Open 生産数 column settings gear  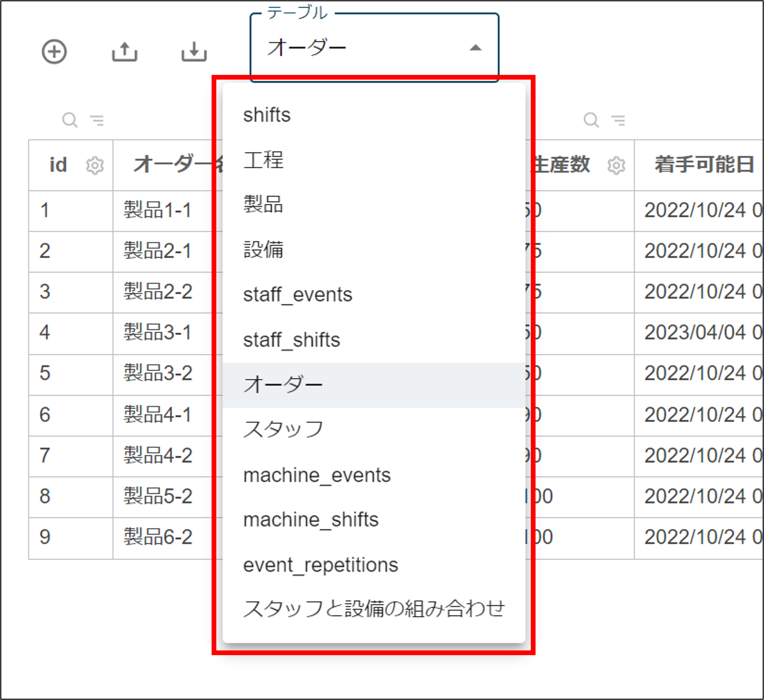(616, 166)
